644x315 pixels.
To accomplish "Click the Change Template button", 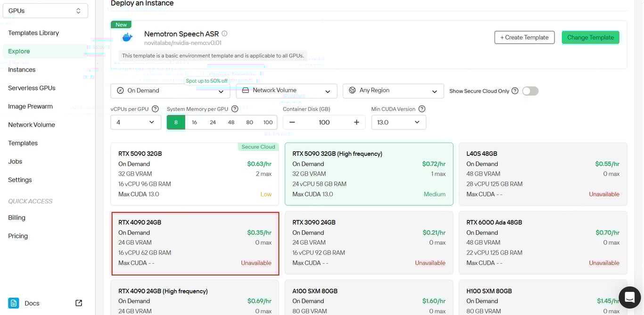I will click(x=590, y=37).
